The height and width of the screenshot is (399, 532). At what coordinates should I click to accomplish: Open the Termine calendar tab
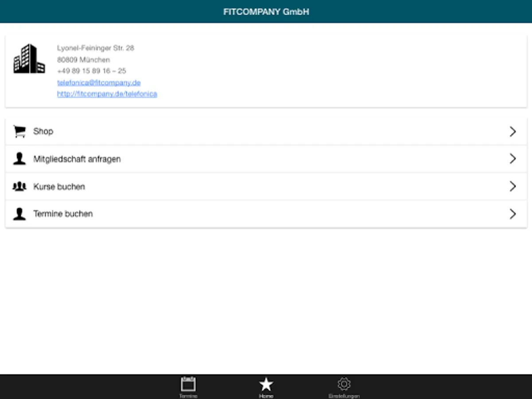point(188,387)
